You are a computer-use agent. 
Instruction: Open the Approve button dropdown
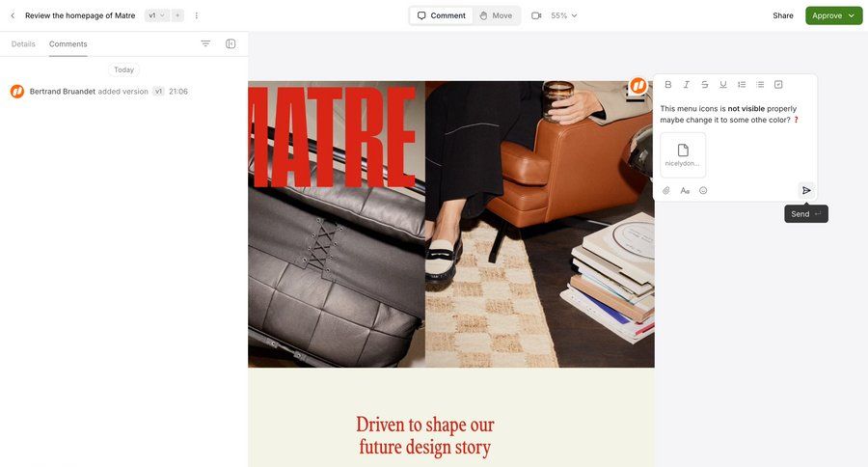click(x=852, y=15)
